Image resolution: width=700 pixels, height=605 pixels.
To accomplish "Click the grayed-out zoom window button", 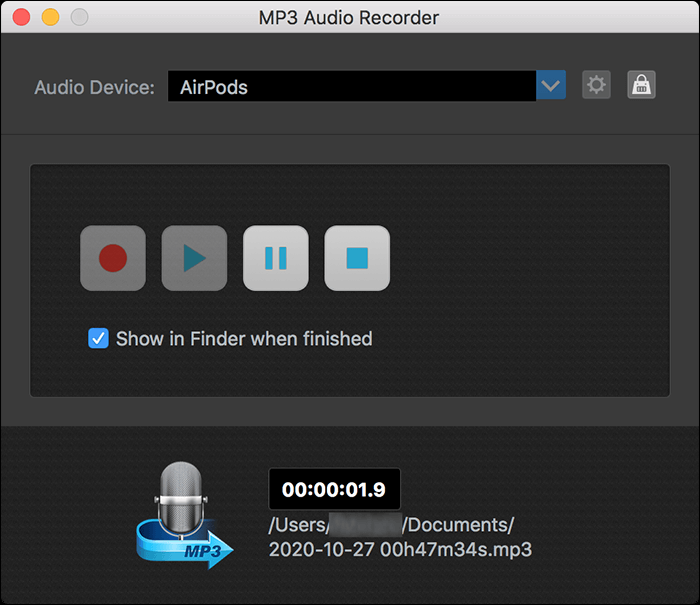I will [79, 17].
